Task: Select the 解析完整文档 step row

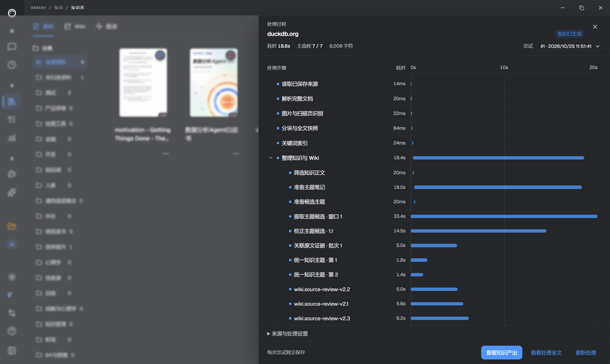Action: (432, 99)
